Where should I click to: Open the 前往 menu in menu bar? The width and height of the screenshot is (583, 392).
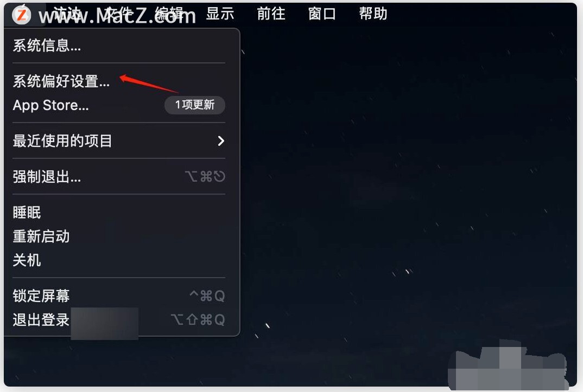(271, 14)
